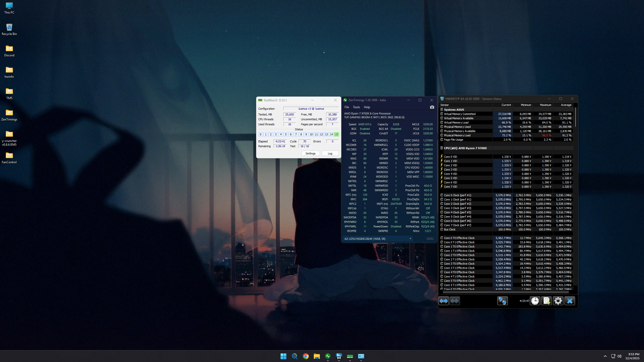Switch to TestMem5 via its RAM-stick taskbar icon
Image resolution: width=644 pixels, height=362 pixels.
click(x=350, y=356)
